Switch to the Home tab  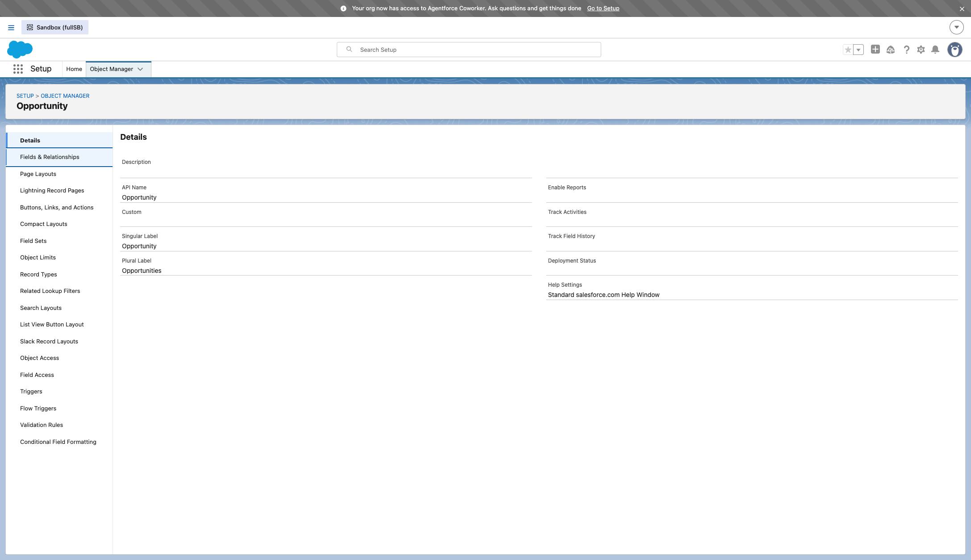(74, 69)
